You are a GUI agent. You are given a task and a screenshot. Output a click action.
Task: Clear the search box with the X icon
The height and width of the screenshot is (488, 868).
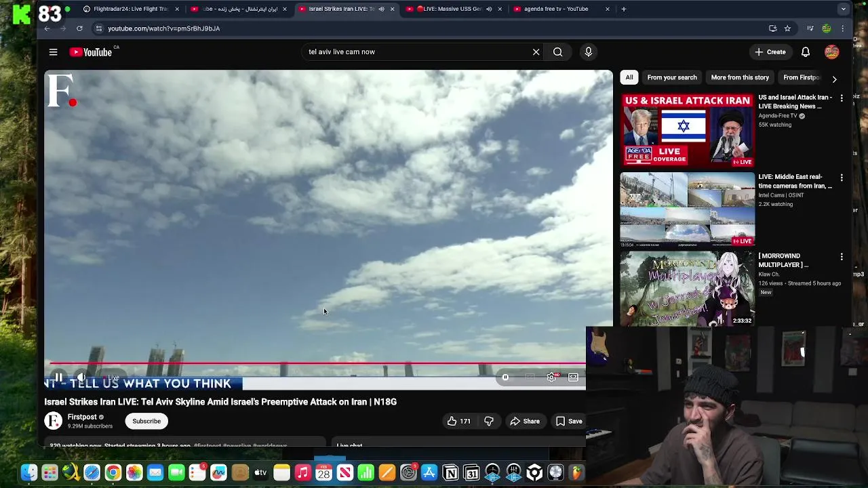tap(536, 52)
